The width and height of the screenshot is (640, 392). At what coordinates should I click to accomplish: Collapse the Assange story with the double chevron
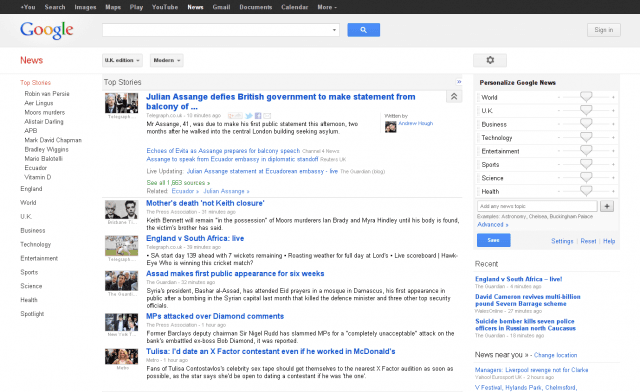(x=454, y=96)
